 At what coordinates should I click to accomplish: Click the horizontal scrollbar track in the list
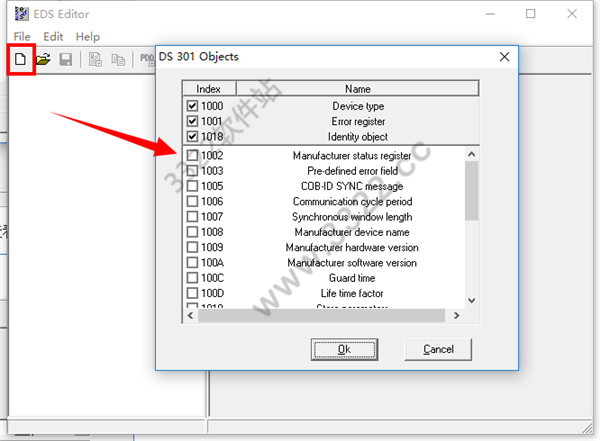pyautogui.click(x=321, y=316)
